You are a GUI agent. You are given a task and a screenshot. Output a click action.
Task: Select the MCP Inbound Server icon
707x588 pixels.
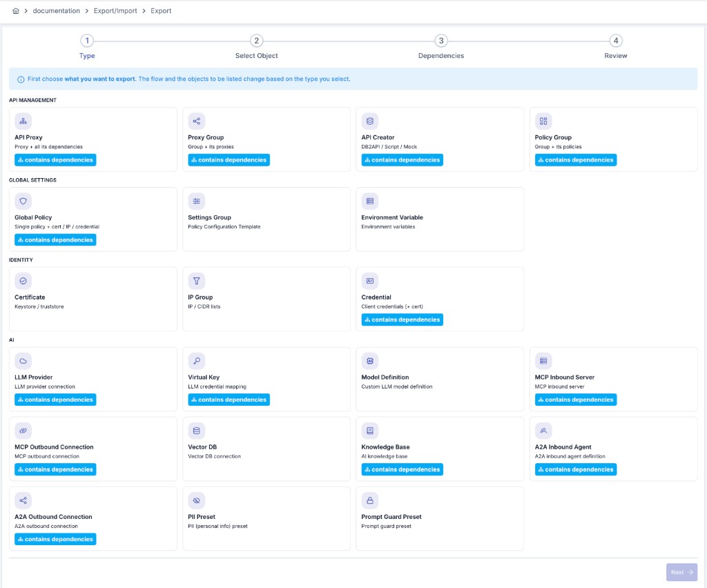pyautogui.click(x=543, y=361)
